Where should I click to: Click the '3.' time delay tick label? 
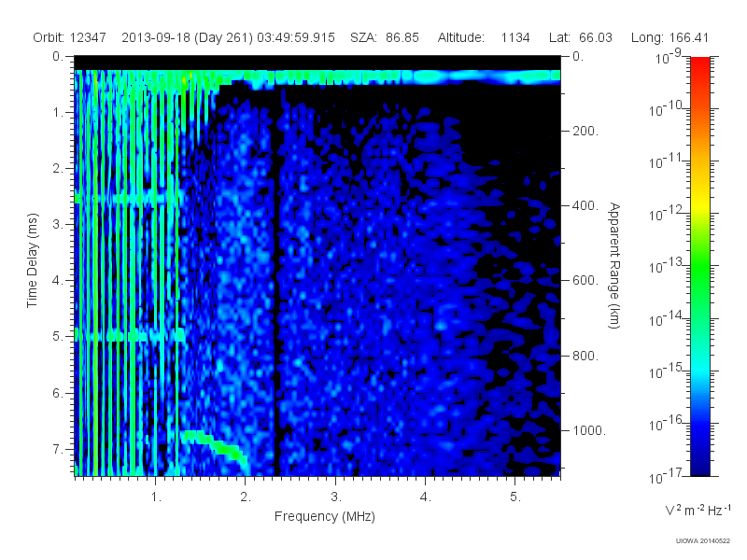58,224
